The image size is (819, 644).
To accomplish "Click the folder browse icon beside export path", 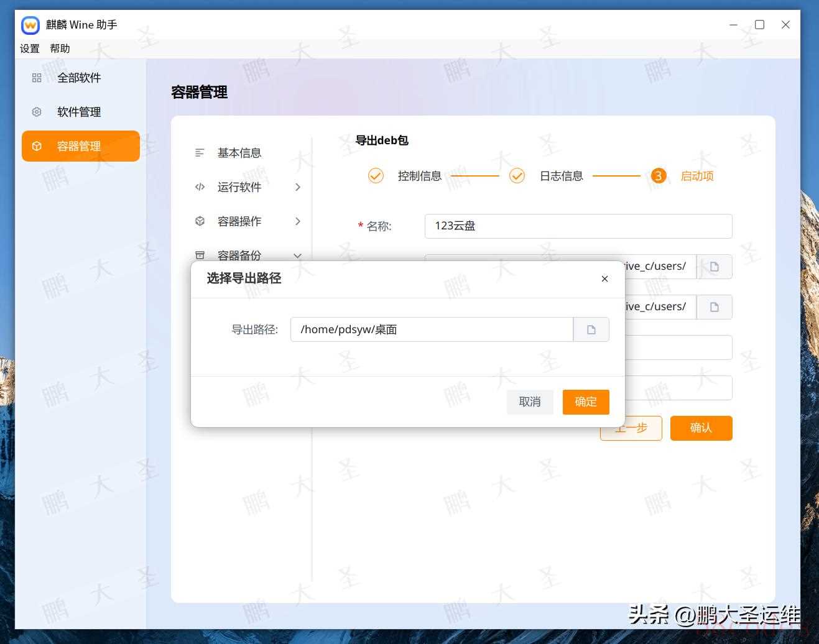I will (591, 329).
